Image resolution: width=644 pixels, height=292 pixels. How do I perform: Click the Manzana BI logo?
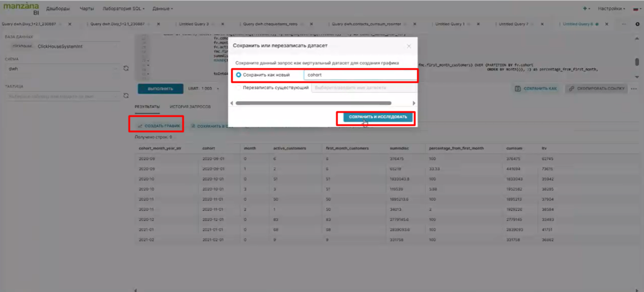tap(21, 9)
